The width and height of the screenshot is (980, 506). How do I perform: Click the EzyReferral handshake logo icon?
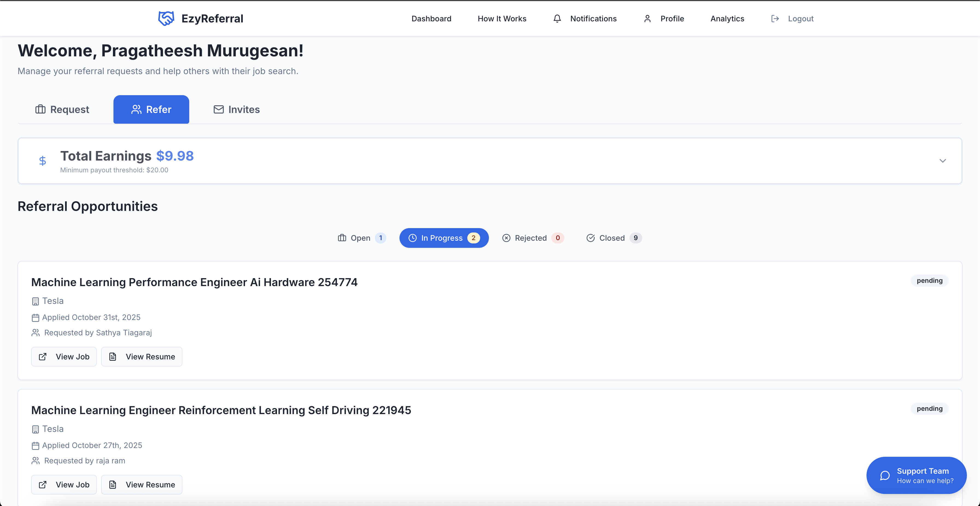click(x=166, y=18)
